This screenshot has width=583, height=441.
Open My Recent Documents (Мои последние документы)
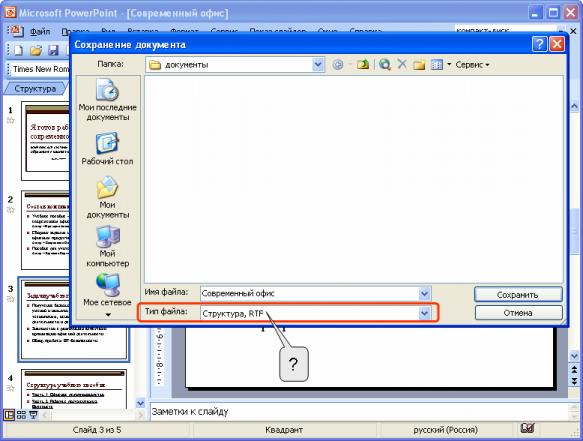click(107, 100)
